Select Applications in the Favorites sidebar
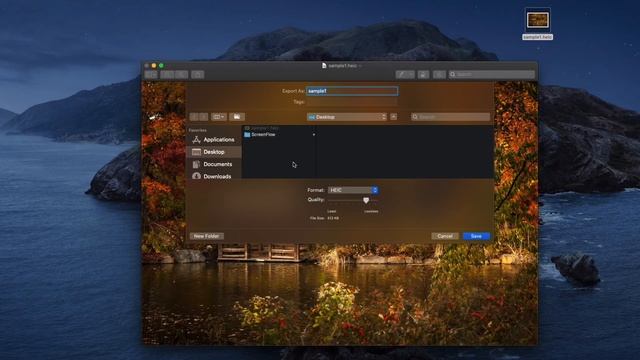640x360 pixels. pyautogui.click(x=213, y=140)
